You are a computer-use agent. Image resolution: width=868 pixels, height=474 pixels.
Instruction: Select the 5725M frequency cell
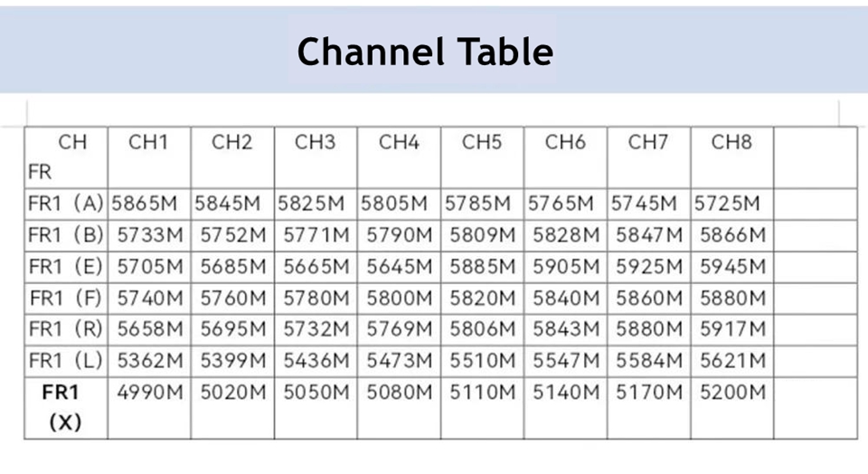click(x=727, y=204)
